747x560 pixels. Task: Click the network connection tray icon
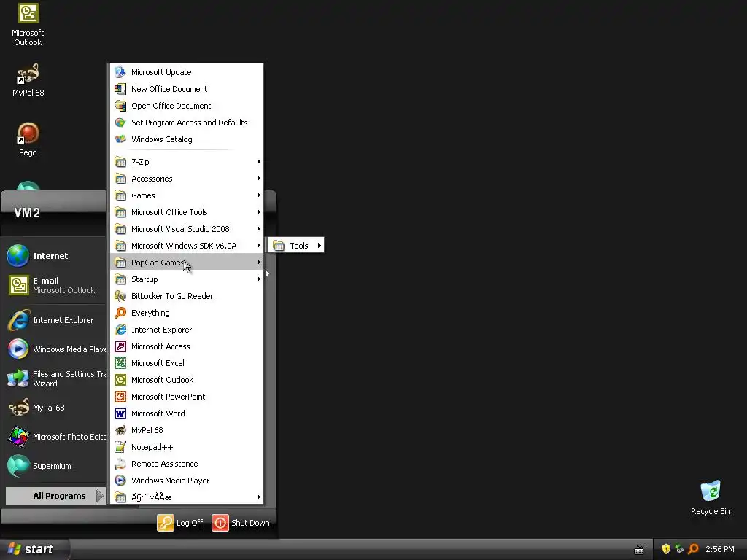pos(679,549)
